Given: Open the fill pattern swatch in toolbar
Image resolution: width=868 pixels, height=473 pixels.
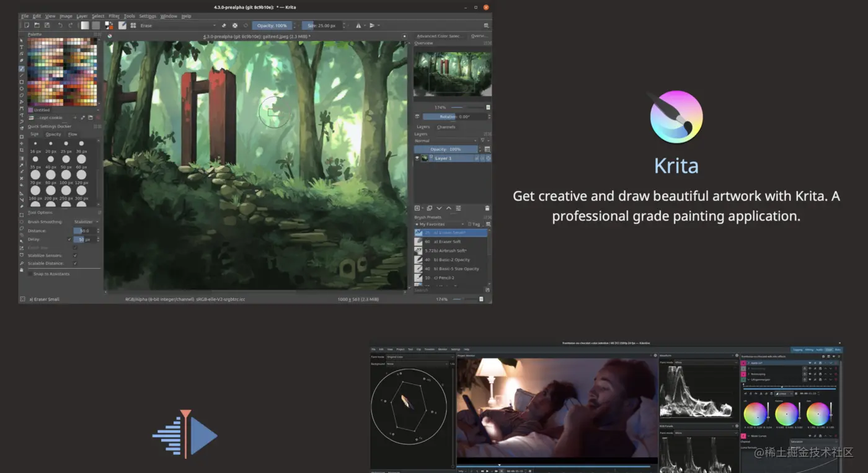Looking at the screenshot, I should 95,25.
